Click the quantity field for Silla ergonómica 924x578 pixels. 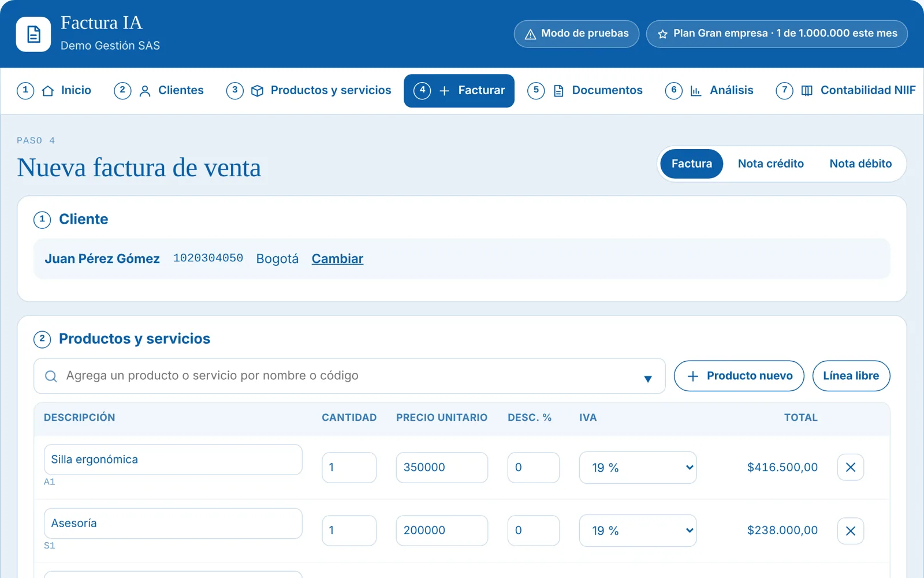(349, 467)
